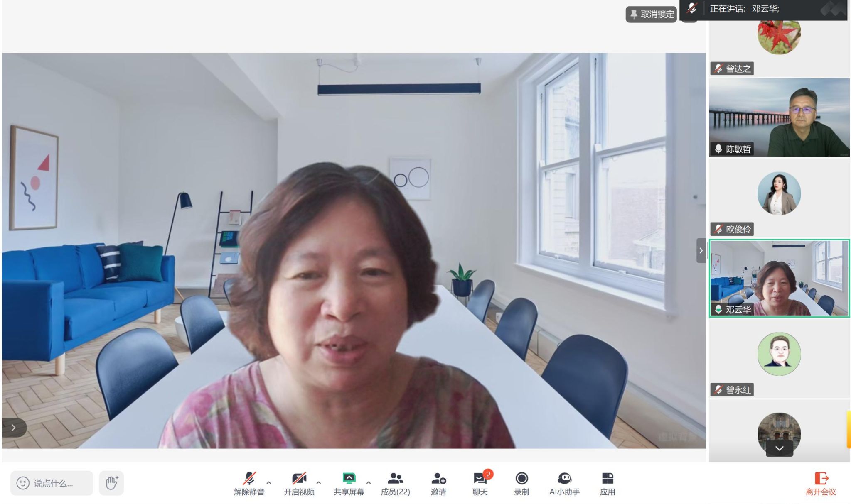The height and width of the screenshot is (504, 851).
Task: Click the 取消锁定 unpin button
Action: (651, 15)
